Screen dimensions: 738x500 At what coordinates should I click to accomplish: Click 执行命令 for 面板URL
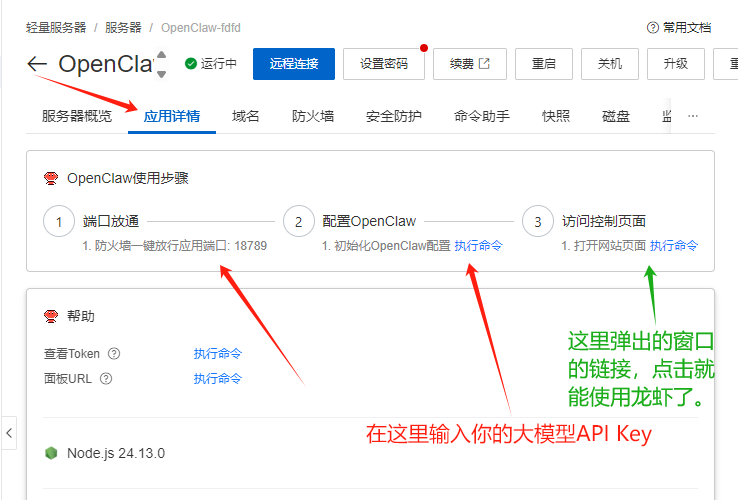point(217,379)
